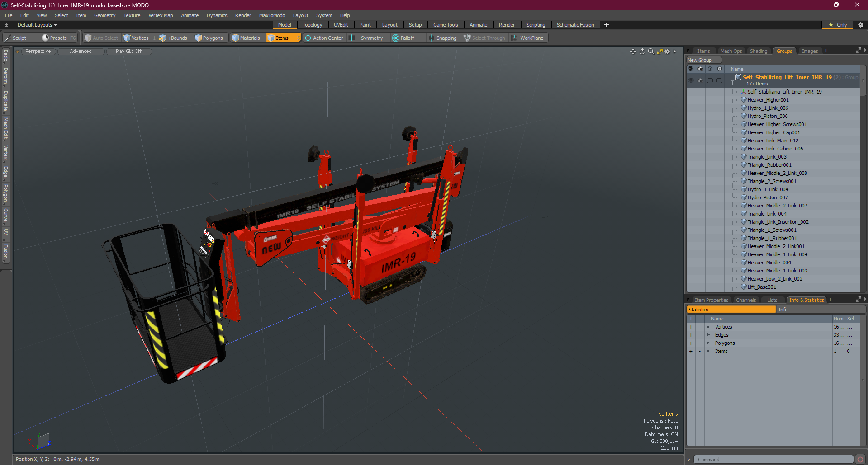Toggle Ray GL off setting

coord(128,52)
